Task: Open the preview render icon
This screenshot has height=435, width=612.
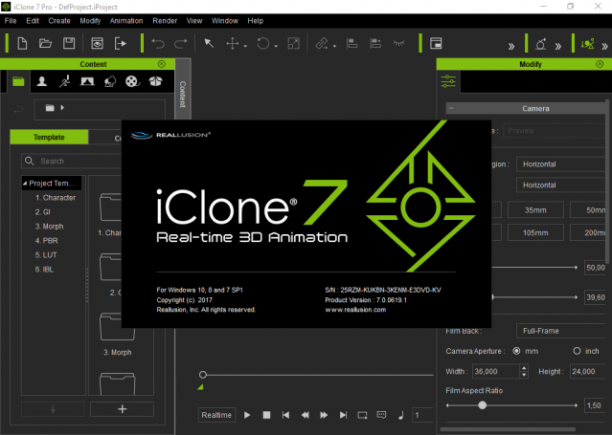Action: [97, 43]
